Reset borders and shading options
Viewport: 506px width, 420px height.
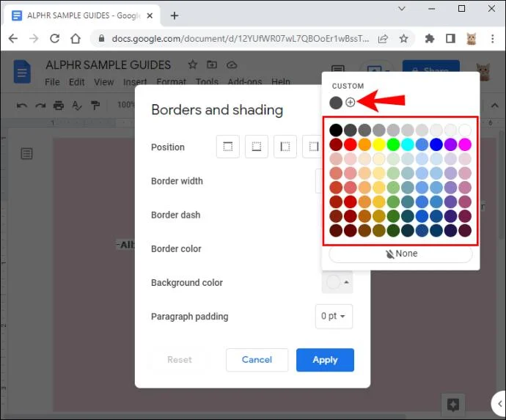[x=180, y=360]
